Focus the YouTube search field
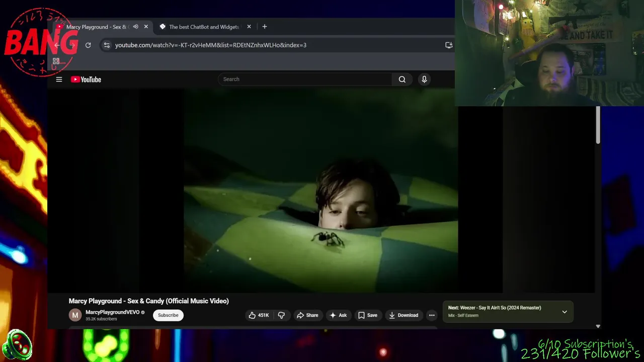 tap(305, 79)
